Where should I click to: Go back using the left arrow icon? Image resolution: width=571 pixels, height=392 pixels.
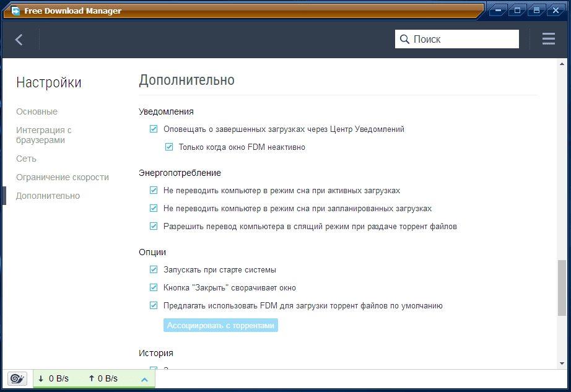[19, 39]
